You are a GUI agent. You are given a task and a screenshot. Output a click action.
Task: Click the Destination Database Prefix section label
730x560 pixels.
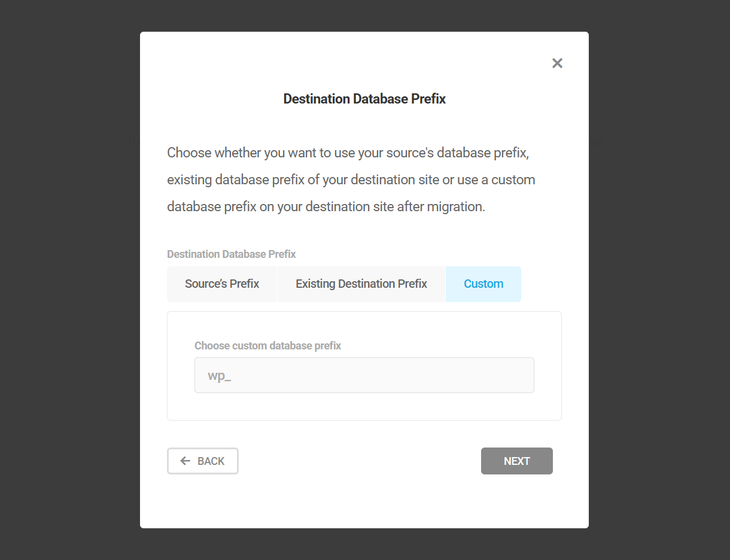pos(232,254)
